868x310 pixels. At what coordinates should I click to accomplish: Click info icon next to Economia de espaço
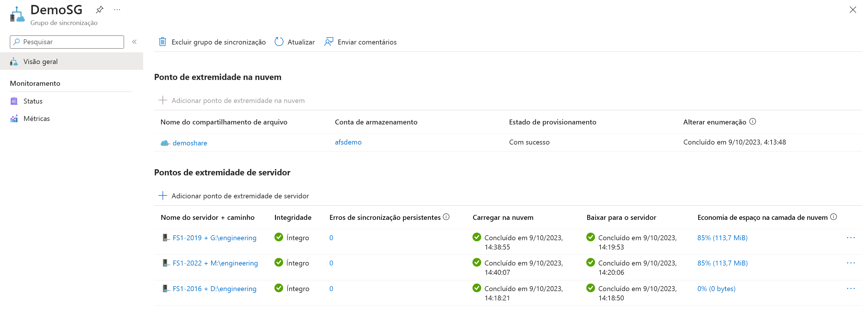(x=833, y=217)
